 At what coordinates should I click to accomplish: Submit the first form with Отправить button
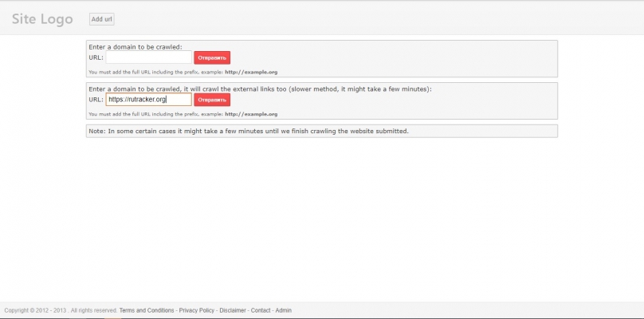click(x=212, y=57)
